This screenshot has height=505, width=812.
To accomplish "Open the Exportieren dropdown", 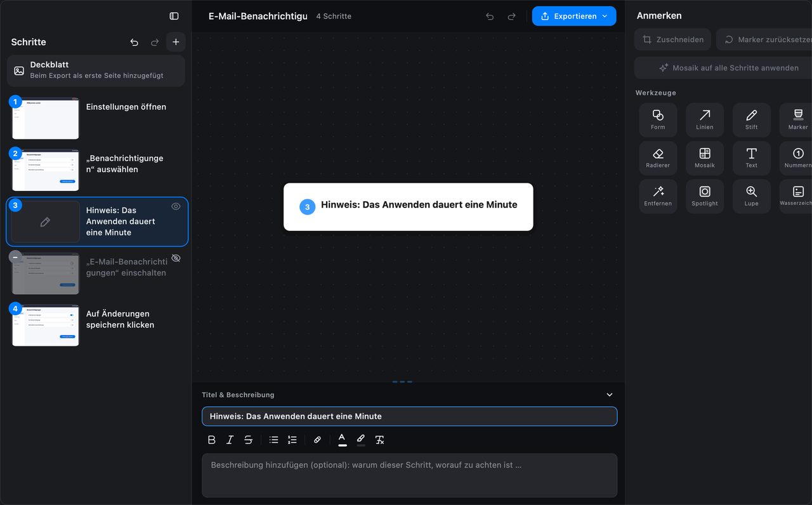I will tap(574, 16).
